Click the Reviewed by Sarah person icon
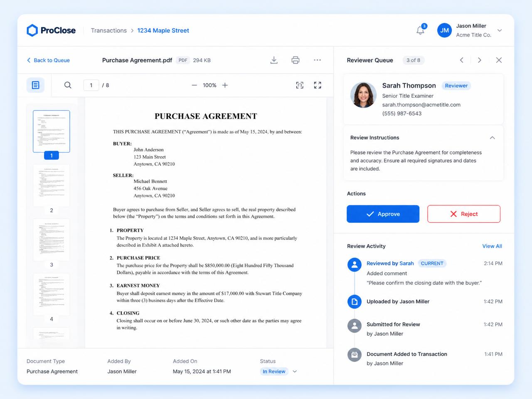 point(355,264)
